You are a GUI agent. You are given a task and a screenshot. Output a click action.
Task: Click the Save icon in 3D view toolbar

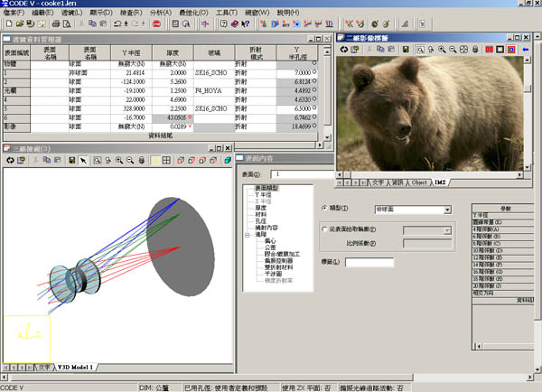click(70, 160)
